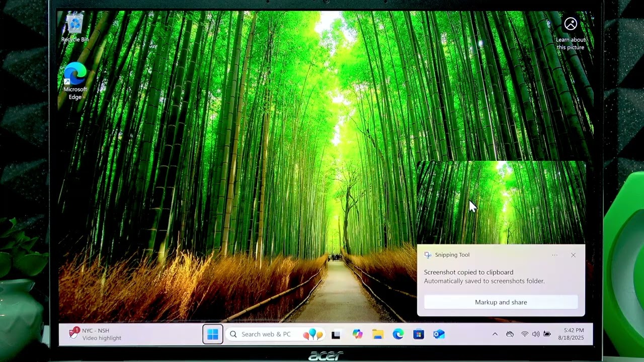Screen dimensions: 644x362
Task: Click the Screenshot copied to clipboard message
Action: [x=468, y=272]
